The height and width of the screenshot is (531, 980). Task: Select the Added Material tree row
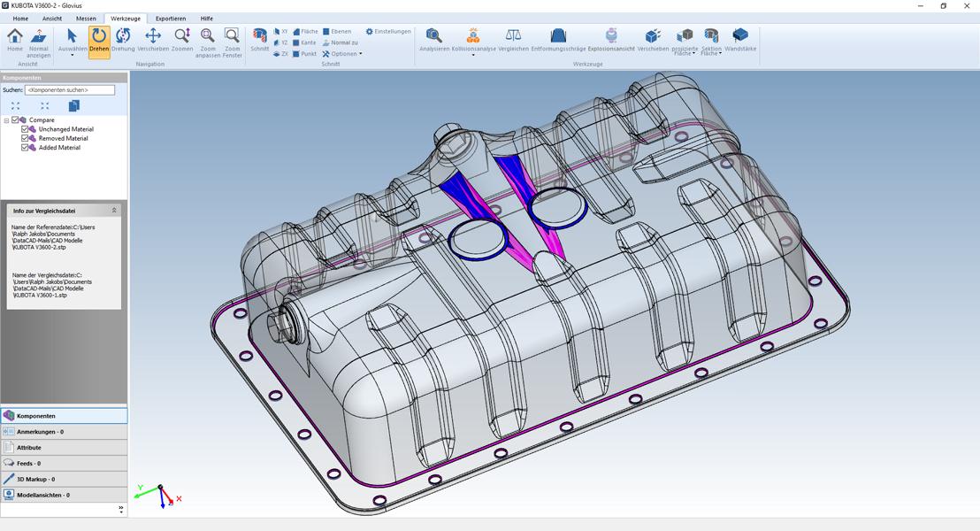pyautogui.click(x=59, y=148)
